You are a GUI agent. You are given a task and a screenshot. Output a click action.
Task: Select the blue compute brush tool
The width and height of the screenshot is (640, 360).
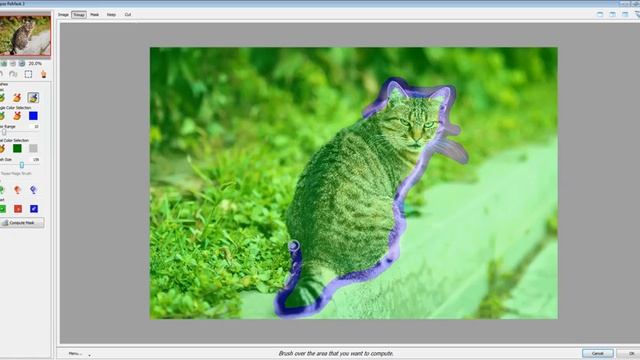point(33,98)
